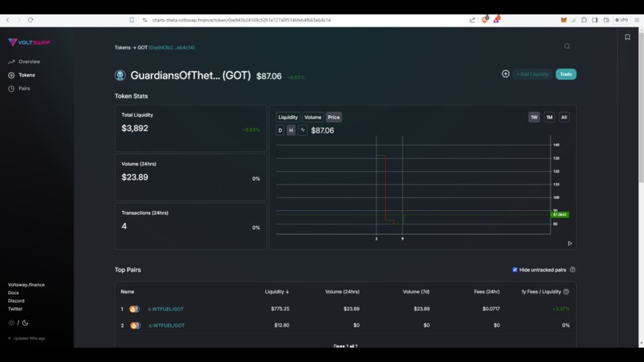Click the chart play arrow icon
644x362 pixels.
[570, 243]
